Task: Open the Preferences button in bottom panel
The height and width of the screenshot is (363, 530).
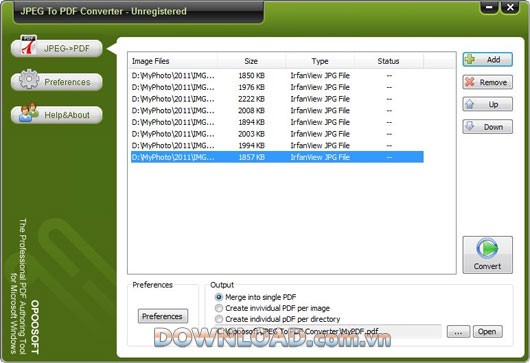Action: click(163, 316)
